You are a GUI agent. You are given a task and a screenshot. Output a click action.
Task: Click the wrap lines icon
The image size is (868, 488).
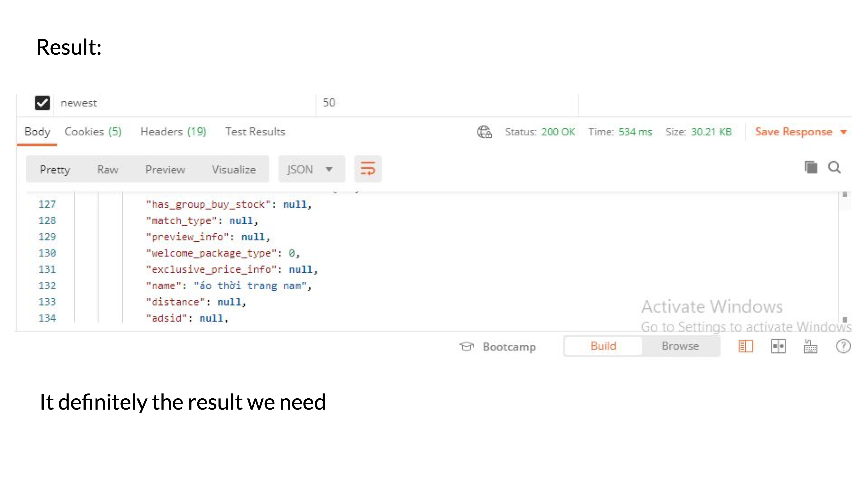click(x=368, y=168)
